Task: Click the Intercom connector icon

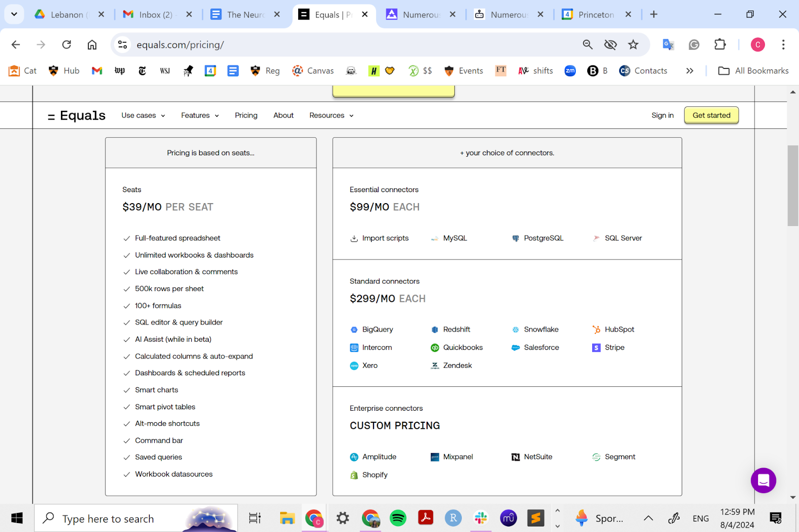Action: point(354,348)
